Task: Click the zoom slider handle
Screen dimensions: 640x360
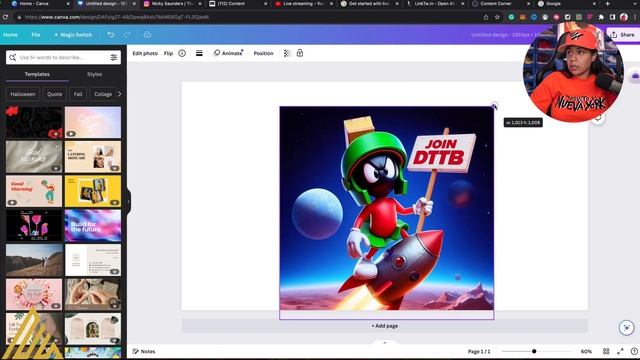Action: 534,351
